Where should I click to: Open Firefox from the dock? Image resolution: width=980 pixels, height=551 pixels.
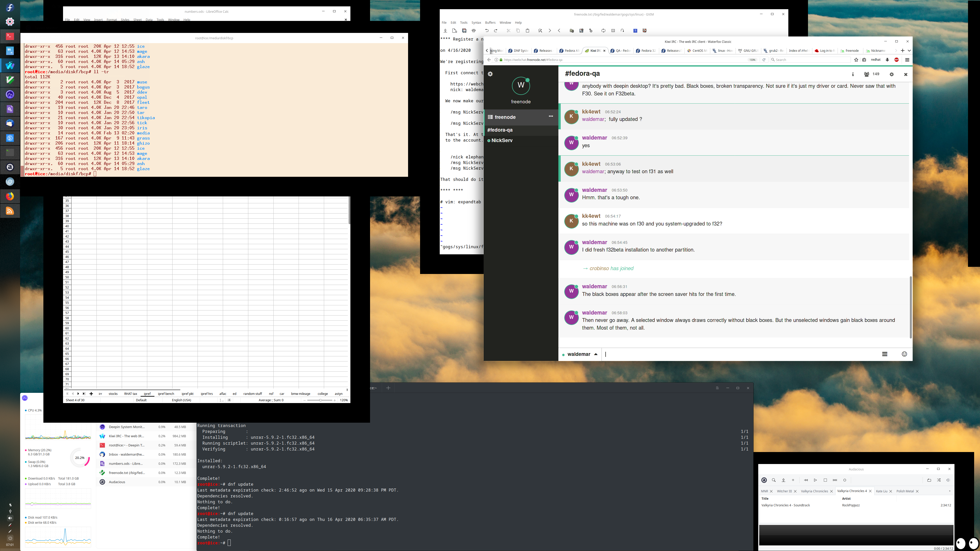coord(10,196)
